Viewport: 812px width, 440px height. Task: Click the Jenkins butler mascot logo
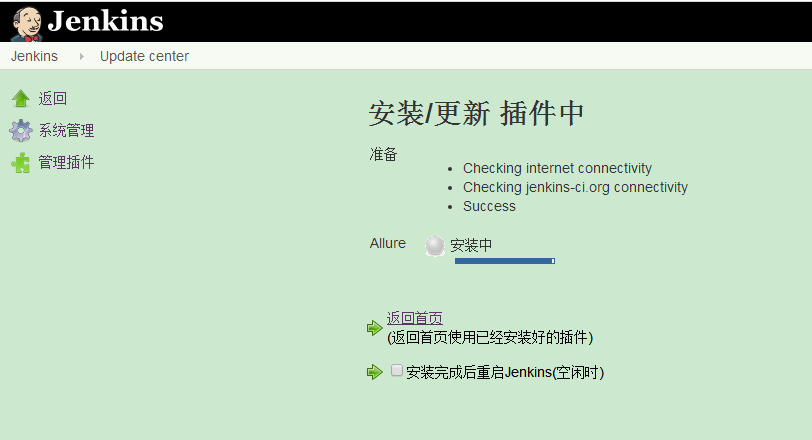pyautogui.click(x=27, y=24)
